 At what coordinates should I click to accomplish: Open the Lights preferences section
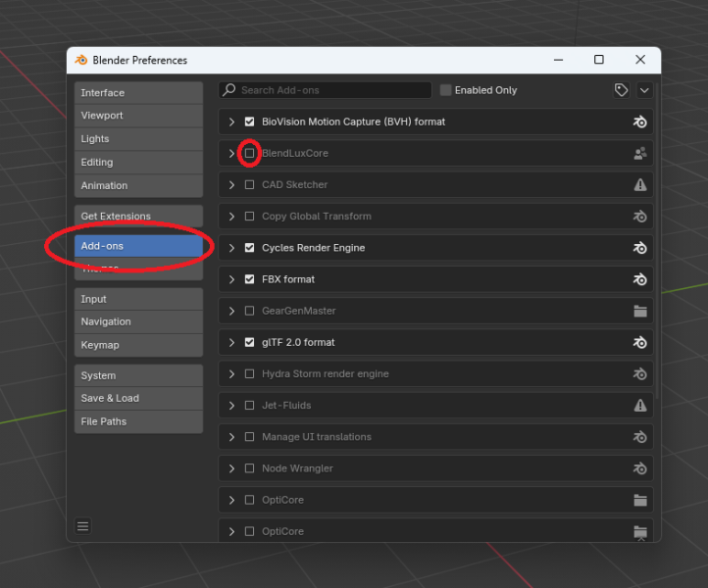pos(138,139)
